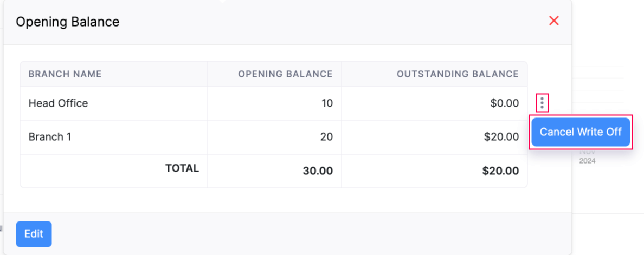Image resolution: width=644 pixels, height=255 pixels.
Task: Click the Branch Name column header
Action: coord(65,74)
